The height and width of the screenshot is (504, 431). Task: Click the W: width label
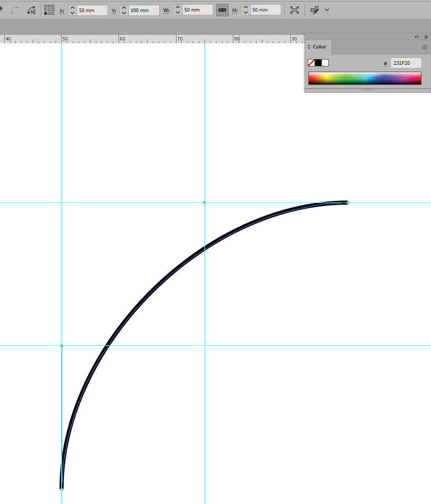pos(166,11)
